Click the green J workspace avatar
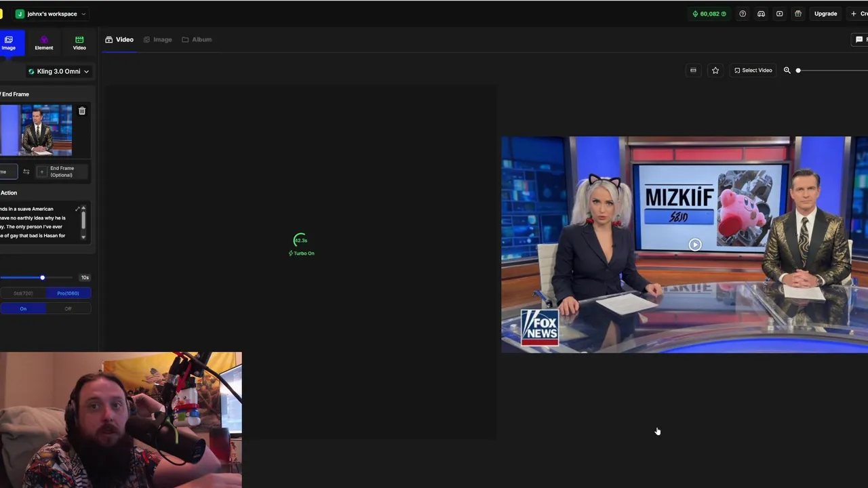This screenshot has height=488, width=868. pos(20,14)
